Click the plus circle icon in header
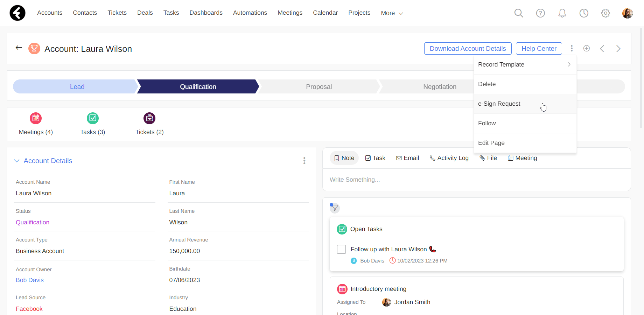 [x=587, y=48]
